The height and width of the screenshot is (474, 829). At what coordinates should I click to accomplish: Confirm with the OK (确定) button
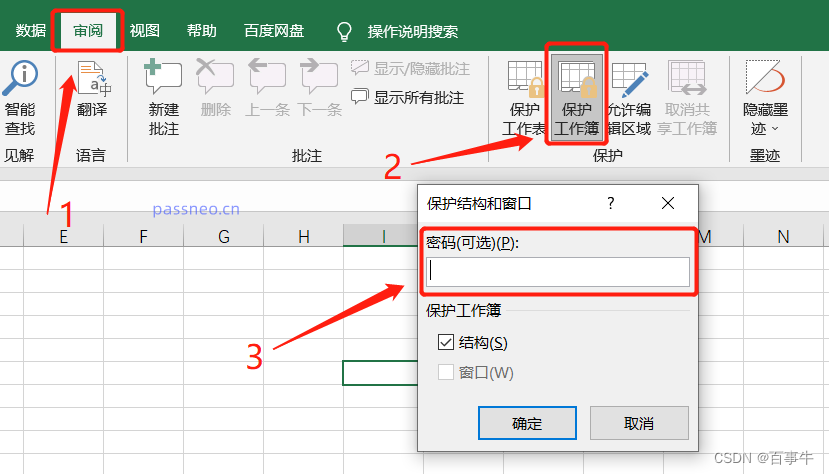[527, 423]
